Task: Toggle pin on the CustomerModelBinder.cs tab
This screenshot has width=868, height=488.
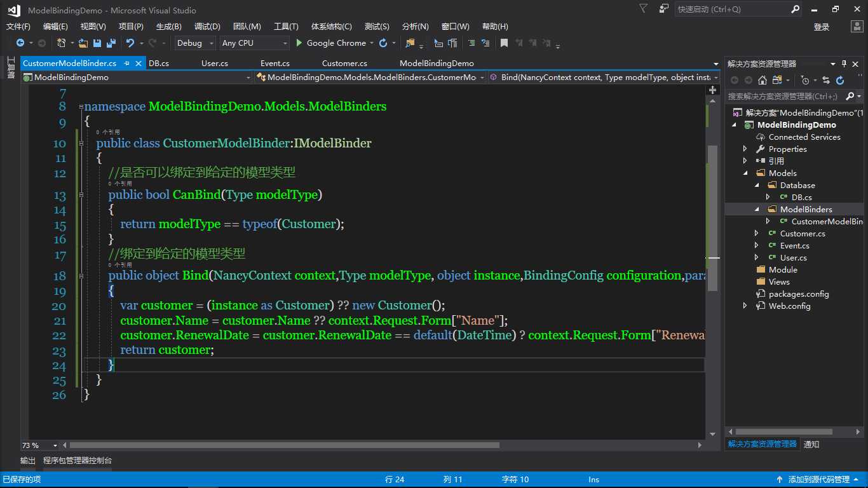Action: click(127, 64)
